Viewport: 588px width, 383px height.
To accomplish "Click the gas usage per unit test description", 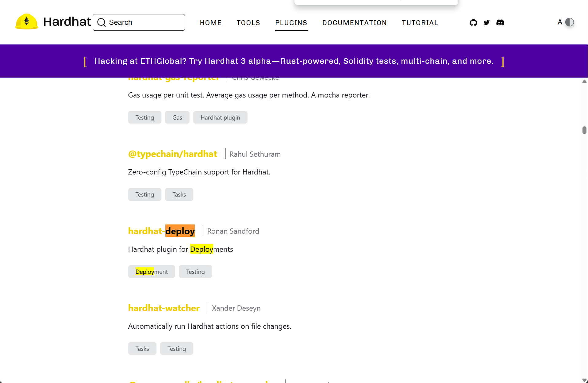I will (x=249, y=95).
